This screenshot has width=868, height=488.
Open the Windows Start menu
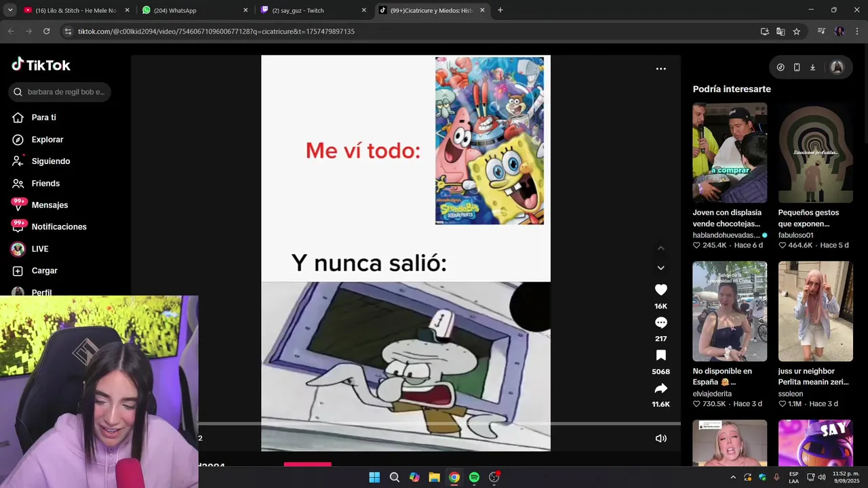374,477
